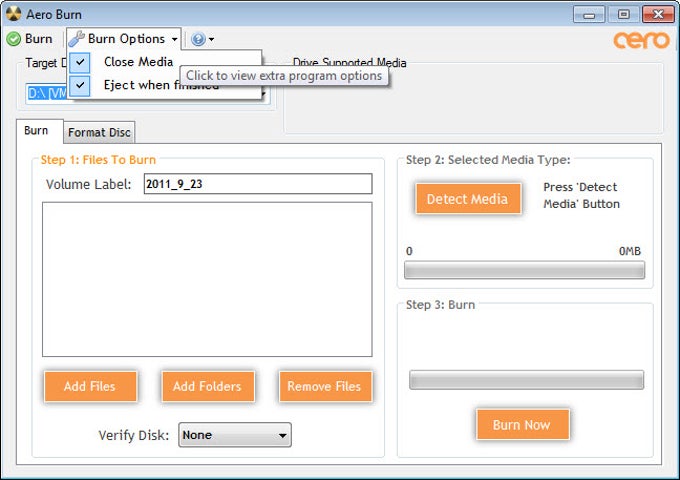Click the wrench icon for Burn Options

76,39
